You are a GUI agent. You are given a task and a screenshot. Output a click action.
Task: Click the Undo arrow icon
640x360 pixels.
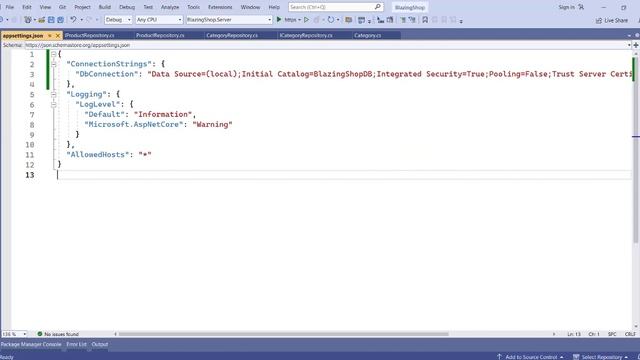pyautogui.click(x=73, y=20)
